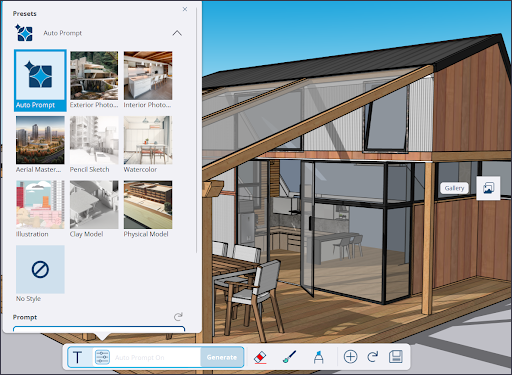Pick the Clay Model preset
Screen dimensions: 512x375
(x=94, y=209)
